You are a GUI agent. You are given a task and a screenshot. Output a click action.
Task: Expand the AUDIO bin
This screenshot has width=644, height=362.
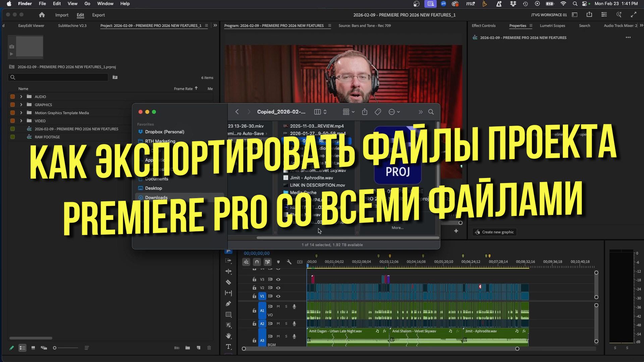[21, 97]
